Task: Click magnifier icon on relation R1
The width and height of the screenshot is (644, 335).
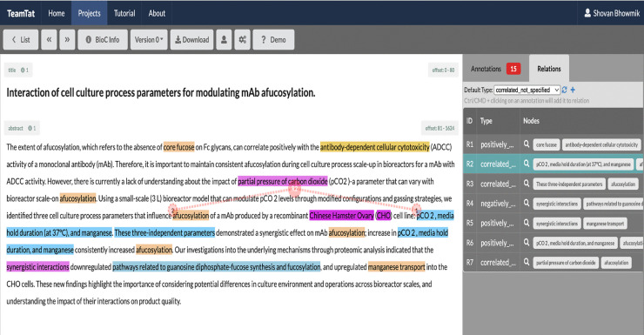Action: [527, 144]
